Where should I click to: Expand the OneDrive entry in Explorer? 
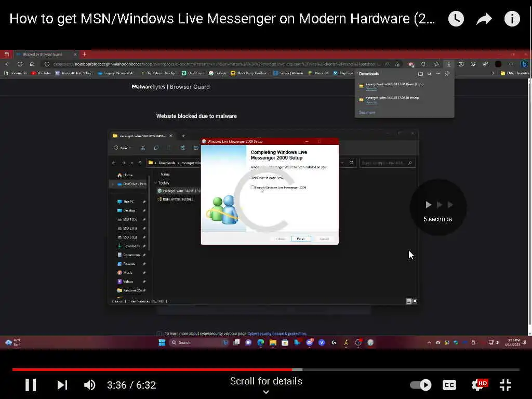coord(113,184)
